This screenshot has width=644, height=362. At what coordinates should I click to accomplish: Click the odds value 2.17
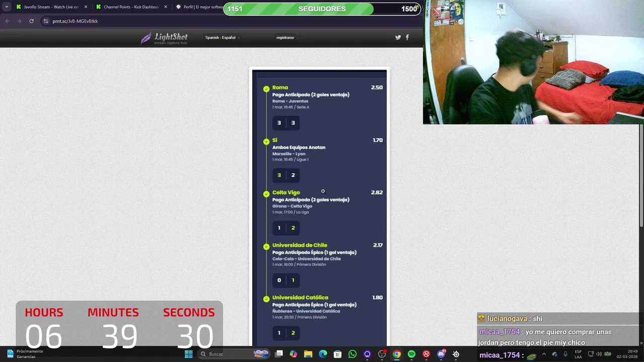pyautogui.click(x=378, y=245)
